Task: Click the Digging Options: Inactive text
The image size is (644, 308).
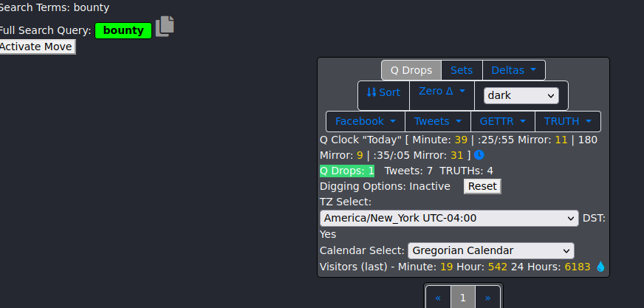Action: (385, 186)
